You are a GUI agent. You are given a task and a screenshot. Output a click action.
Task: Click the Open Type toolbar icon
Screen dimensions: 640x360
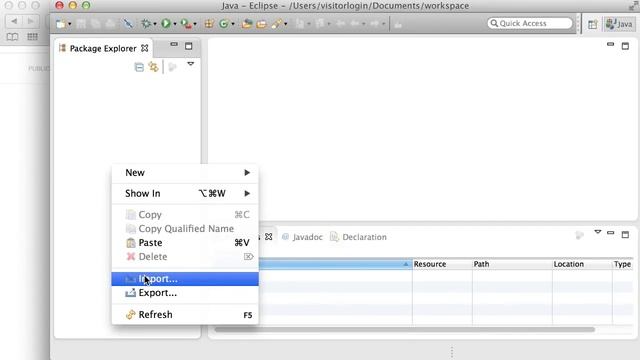(x=247, y=24)
